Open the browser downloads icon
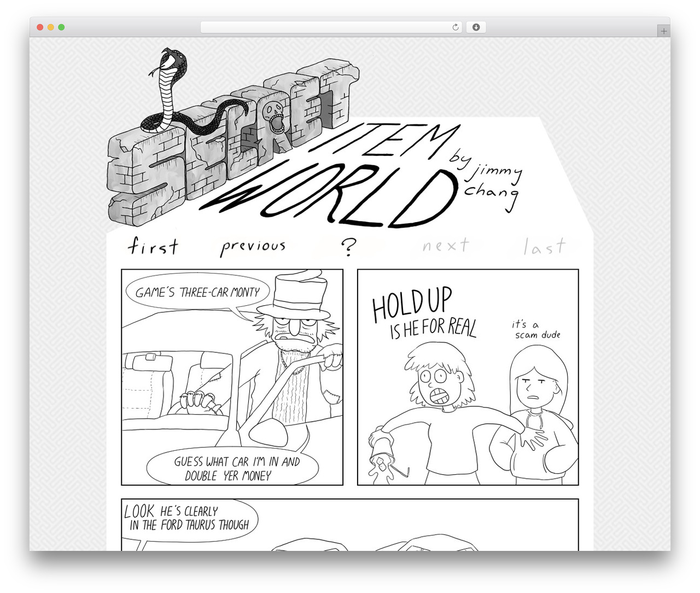 click(x=476, y=27)
